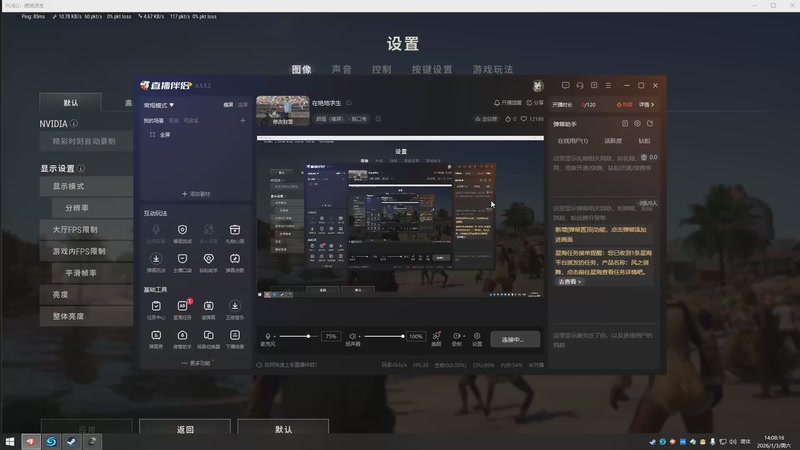Screen dimensions: 800x450
Task: Click 显示设置 info icon
Action: (x=81, y=168)
